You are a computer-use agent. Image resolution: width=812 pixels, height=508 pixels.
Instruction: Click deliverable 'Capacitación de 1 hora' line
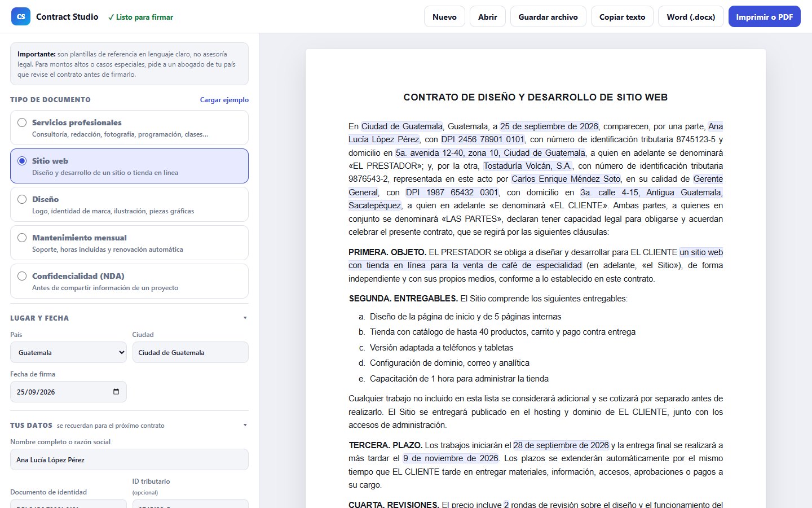459,379
